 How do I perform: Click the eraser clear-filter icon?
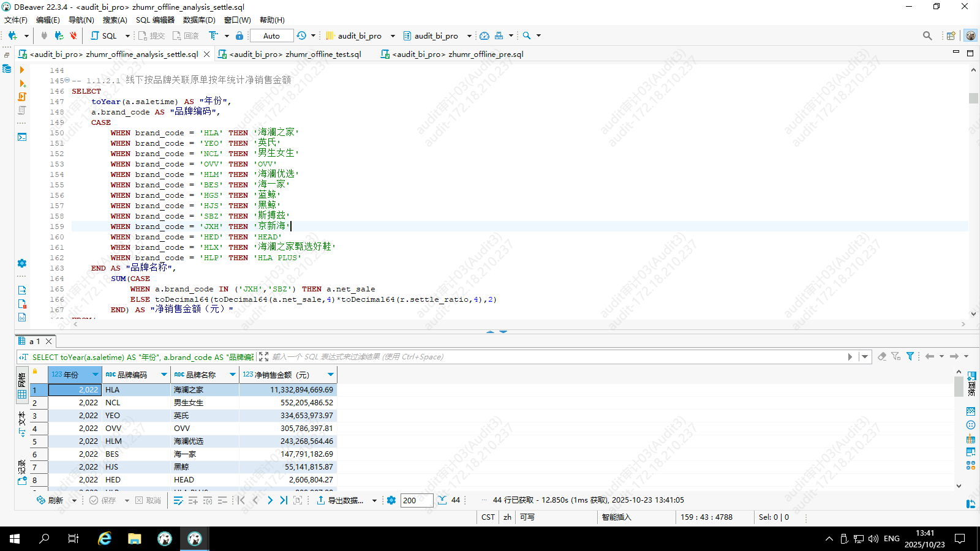pyautogui.click(x=882, y=356)
